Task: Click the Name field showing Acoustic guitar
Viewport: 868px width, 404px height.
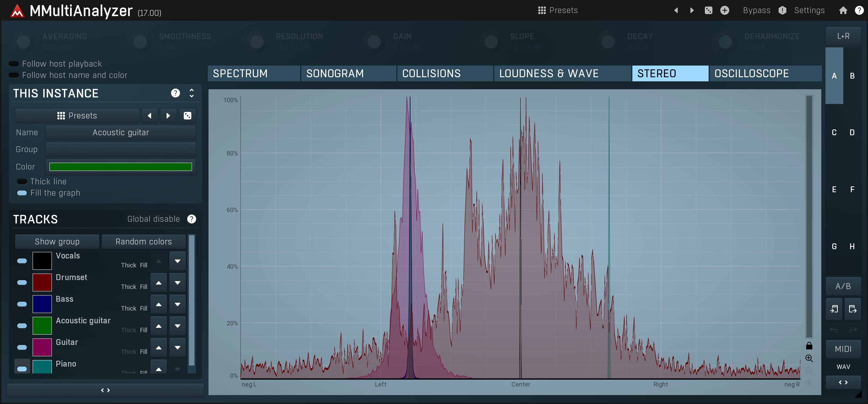Action: (x=121, y=132)
